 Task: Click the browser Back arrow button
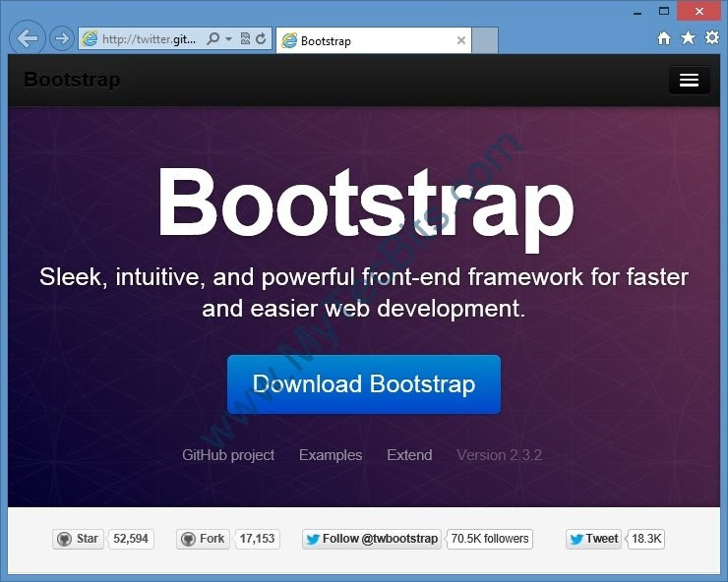27,38
